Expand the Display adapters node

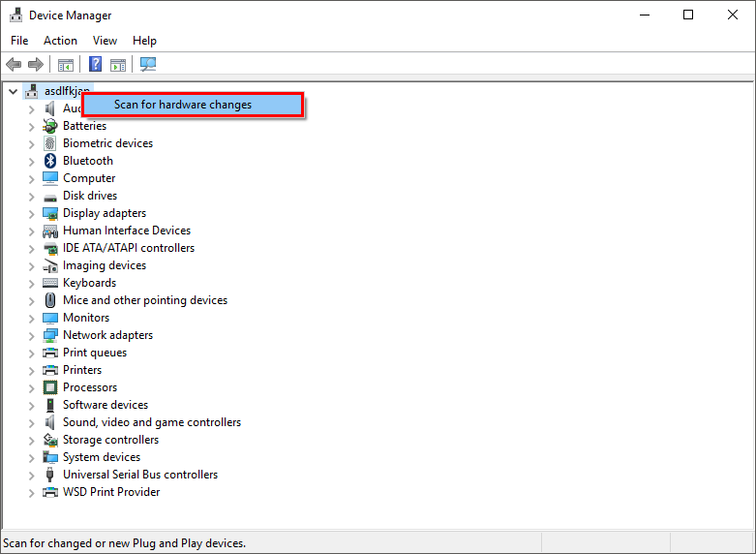(x=32, y=214)
